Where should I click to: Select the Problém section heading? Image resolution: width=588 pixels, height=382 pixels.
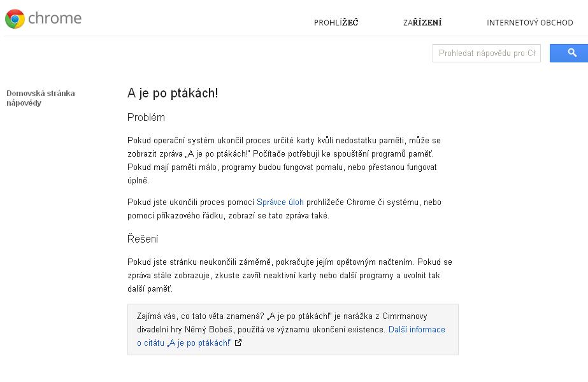(x=146, y=118)
